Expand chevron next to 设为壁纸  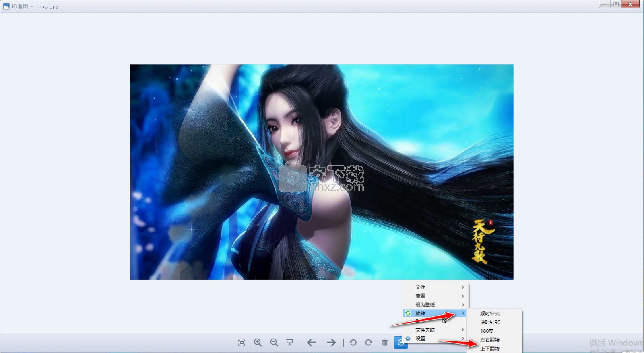point(463,305)
